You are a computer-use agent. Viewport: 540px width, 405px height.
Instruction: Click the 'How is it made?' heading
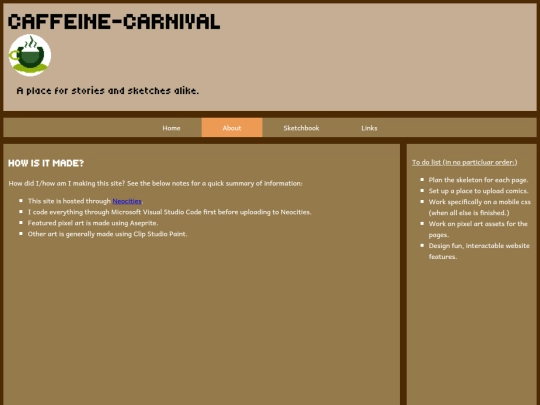coord(46,163)
